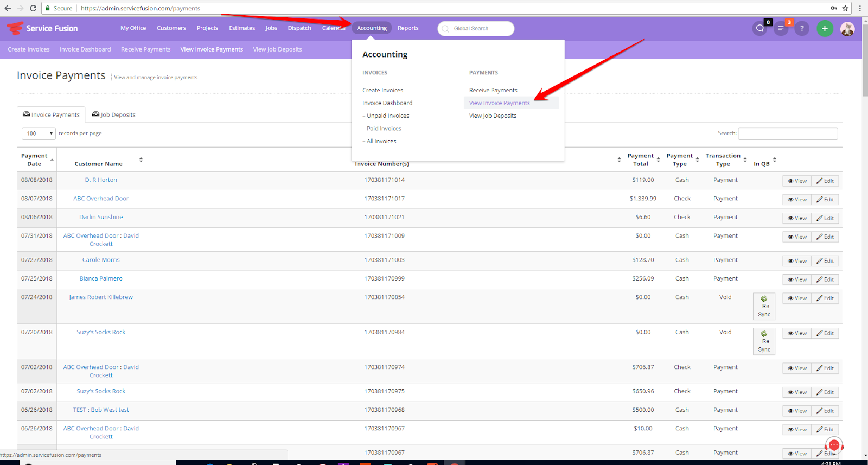
Task: Open the My Office menu
Action: click(x=133, y=28)
